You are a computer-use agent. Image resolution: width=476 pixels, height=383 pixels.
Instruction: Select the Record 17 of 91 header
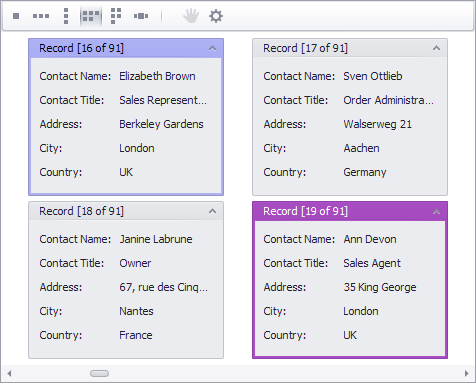(x=350, y=48)
